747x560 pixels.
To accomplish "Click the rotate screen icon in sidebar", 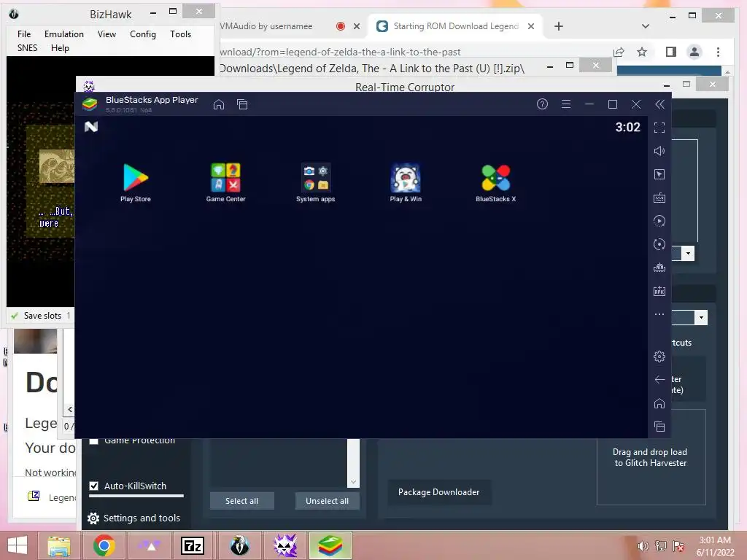I will [x=659, y=244].
